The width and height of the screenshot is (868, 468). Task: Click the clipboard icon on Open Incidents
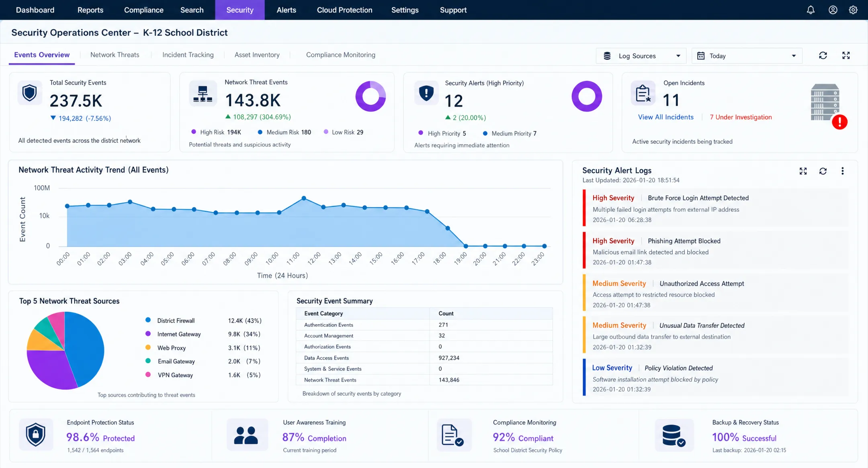click(643, 93)
